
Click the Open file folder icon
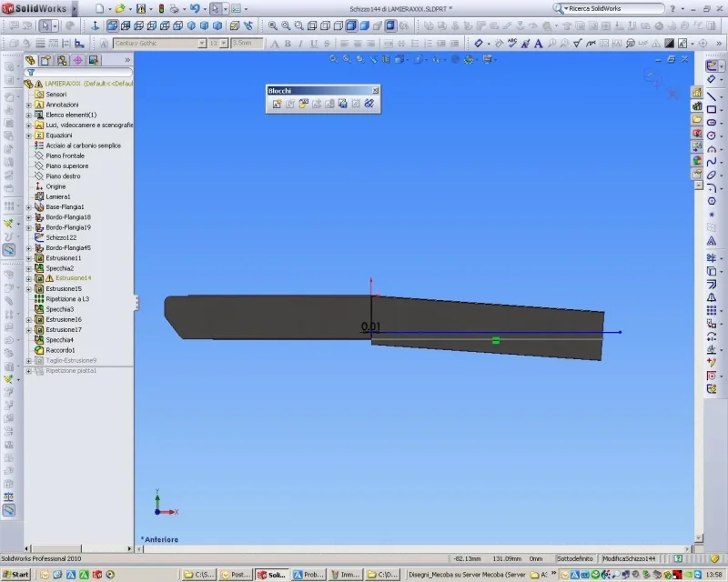120,8
